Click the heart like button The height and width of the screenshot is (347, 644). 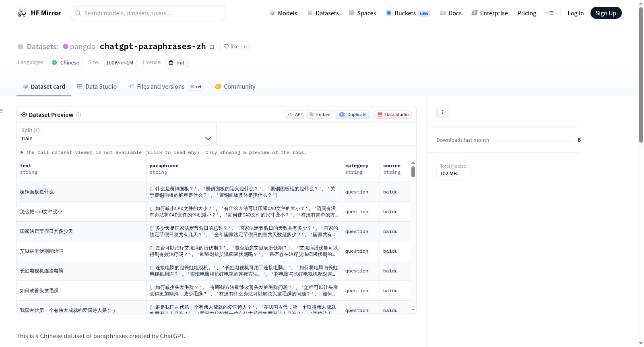(x=231, y=46)
